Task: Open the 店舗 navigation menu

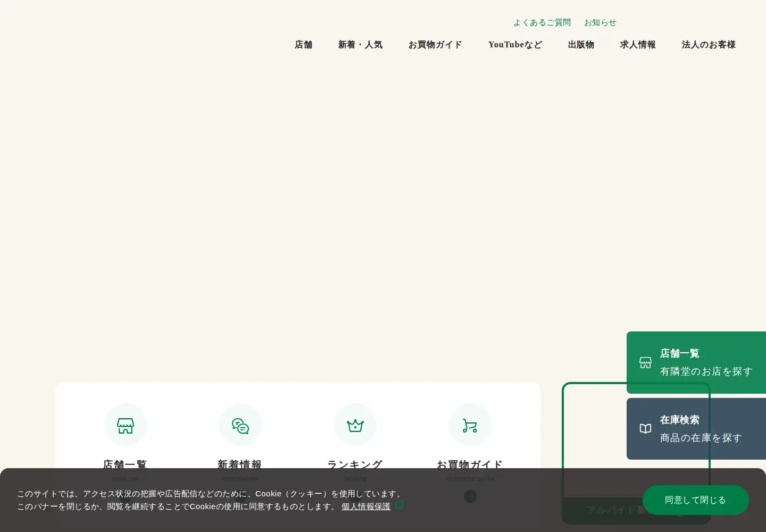Action: tap(304, 45)
